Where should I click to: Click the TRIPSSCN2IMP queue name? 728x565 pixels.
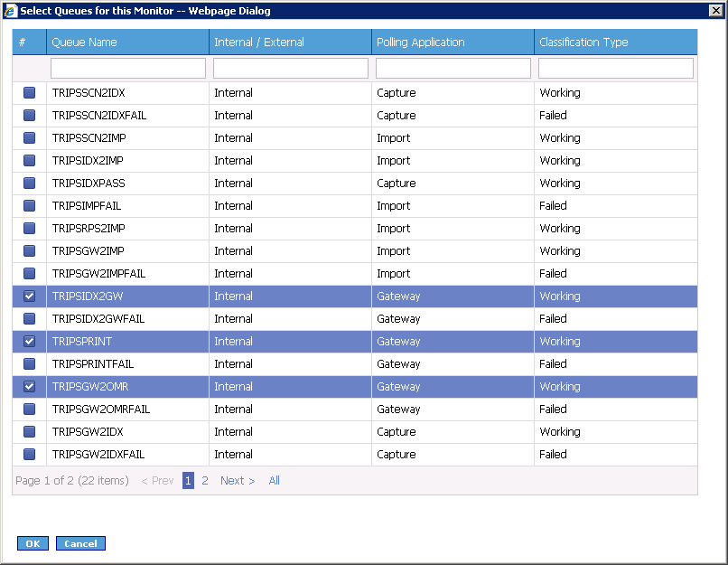pyautogui.click(x=89, y=138)
